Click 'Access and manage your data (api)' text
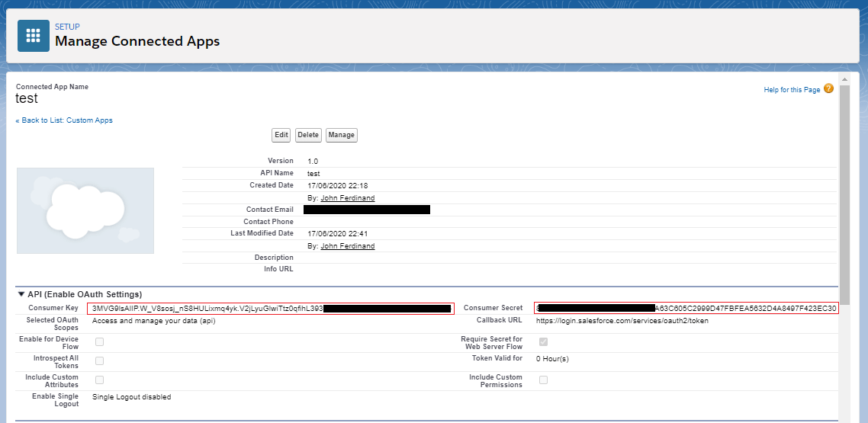Viewport: 868px width, 423px height. [154, 321]
